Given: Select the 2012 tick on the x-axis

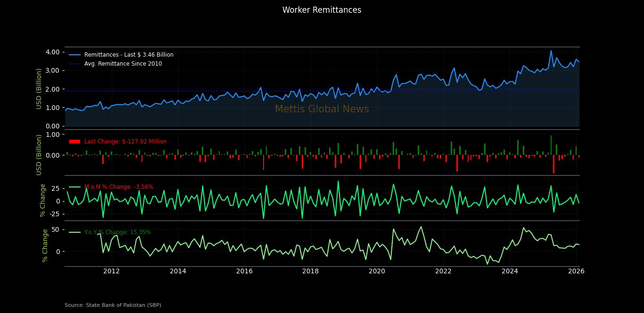Looking at the screenshot, I should click(111, 271).
